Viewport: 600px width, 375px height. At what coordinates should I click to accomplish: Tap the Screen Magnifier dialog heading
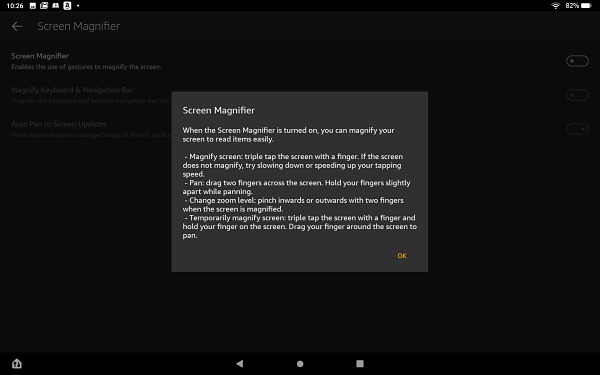218,110
